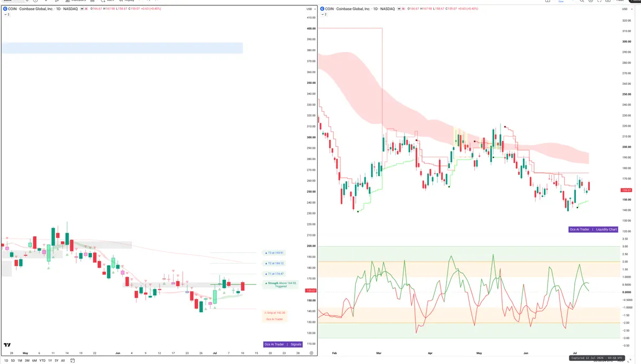Open the go-to-date calendar icon

(72, 360)
